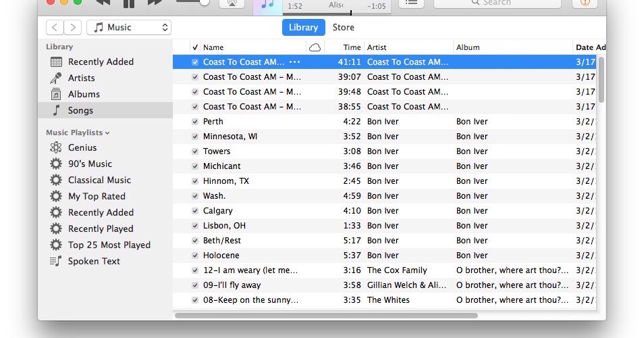
Task: Select the Songs view
Action: point(105,110)
